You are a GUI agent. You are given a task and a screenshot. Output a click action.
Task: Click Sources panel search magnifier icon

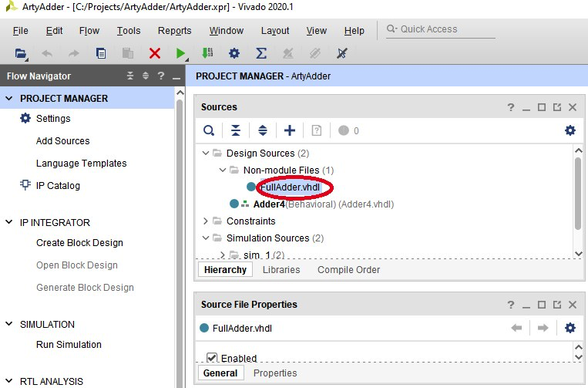click(x=209, y=130)
